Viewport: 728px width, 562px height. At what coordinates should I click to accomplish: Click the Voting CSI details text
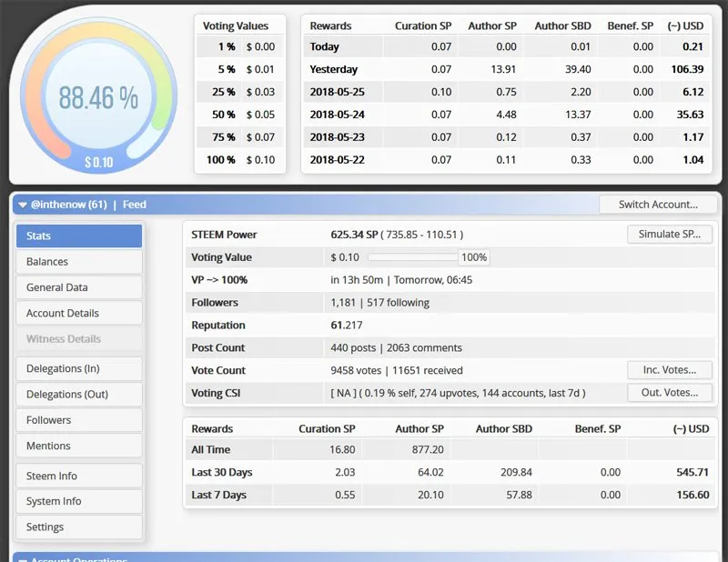(x=458, y=393)
